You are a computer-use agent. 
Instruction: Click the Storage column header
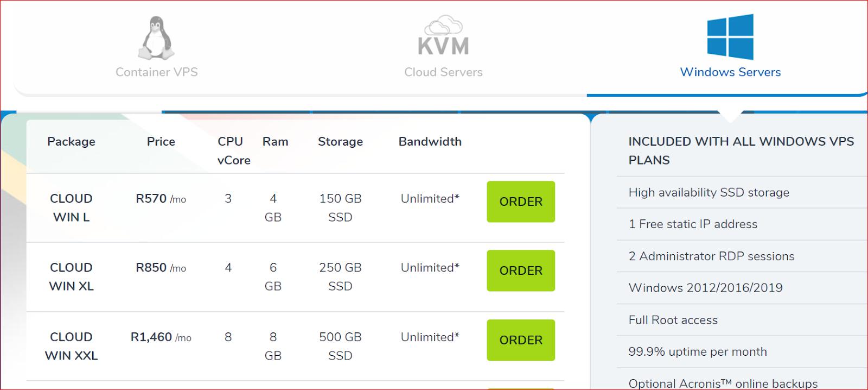(340, 142)
